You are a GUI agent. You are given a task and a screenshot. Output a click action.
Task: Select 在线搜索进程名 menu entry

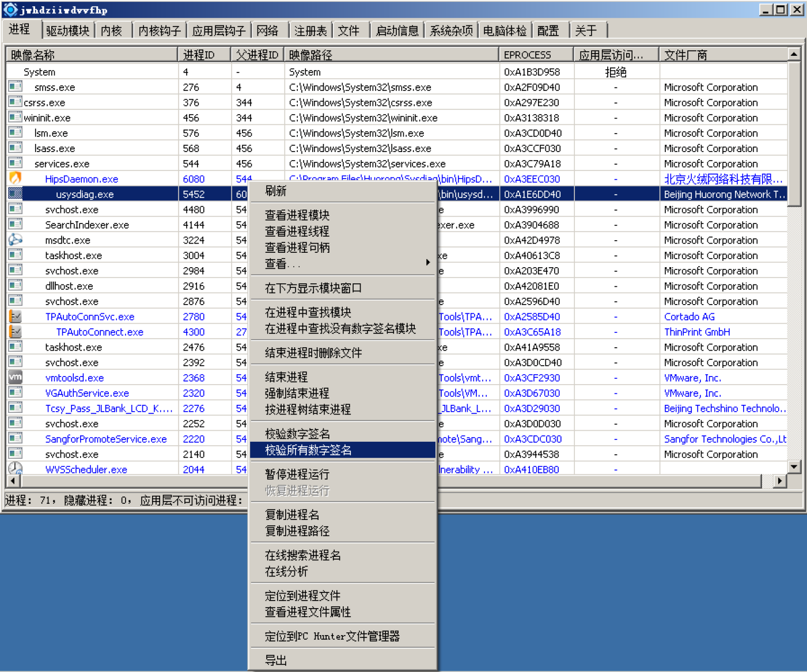coord(343,555)
